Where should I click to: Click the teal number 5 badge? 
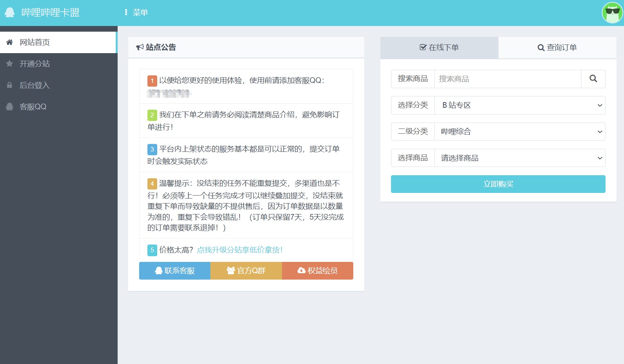click(152, 250)
